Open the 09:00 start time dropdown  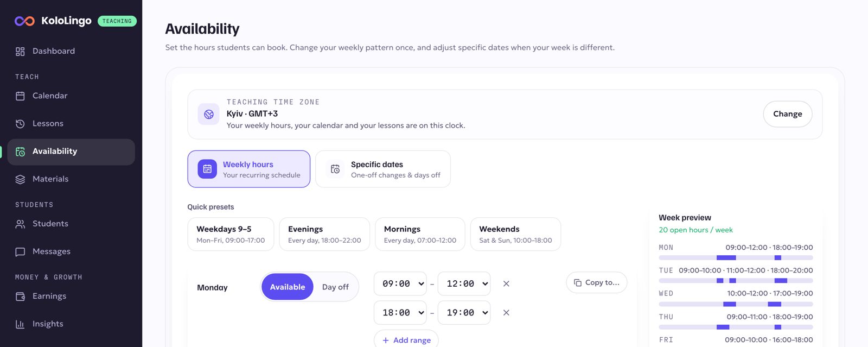tap(400, 283)
